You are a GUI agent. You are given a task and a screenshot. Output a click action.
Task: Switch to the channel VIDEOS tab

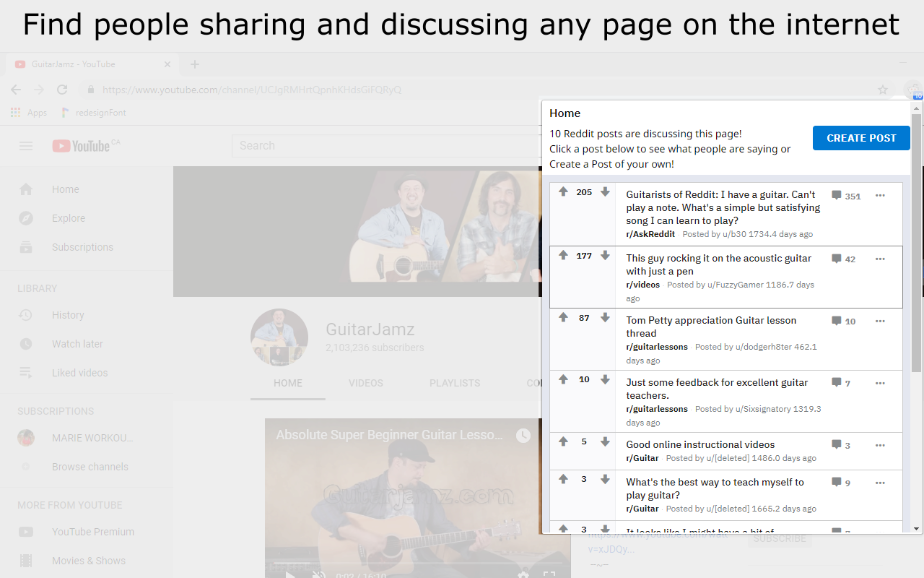(x=366, y=383)
